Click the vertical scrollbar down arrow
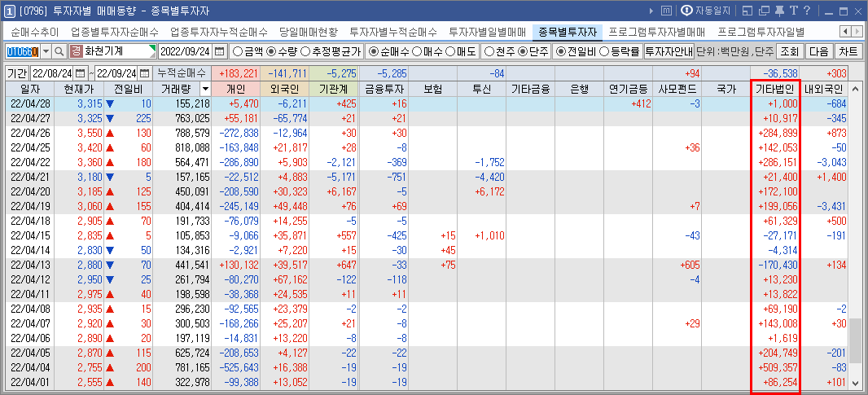Image resolution: width=868 pixels, height=395 pixels. [856, 384]
